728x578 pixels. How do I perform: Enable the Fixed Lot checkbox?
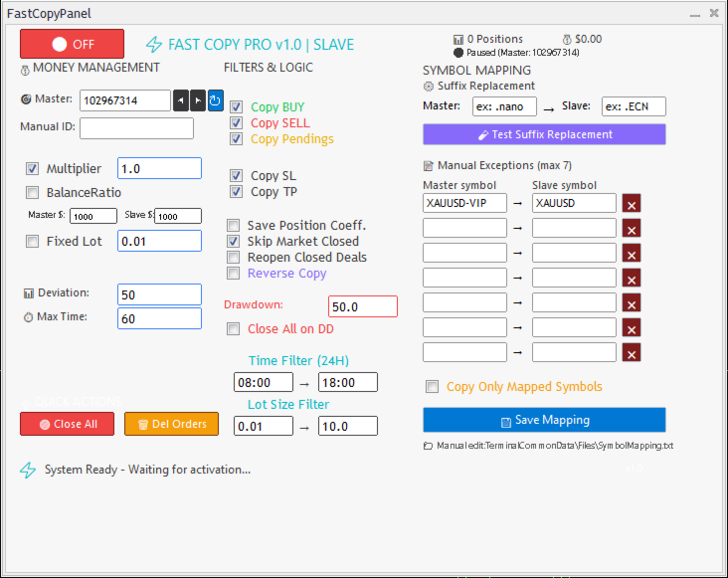tap(32, 242)
